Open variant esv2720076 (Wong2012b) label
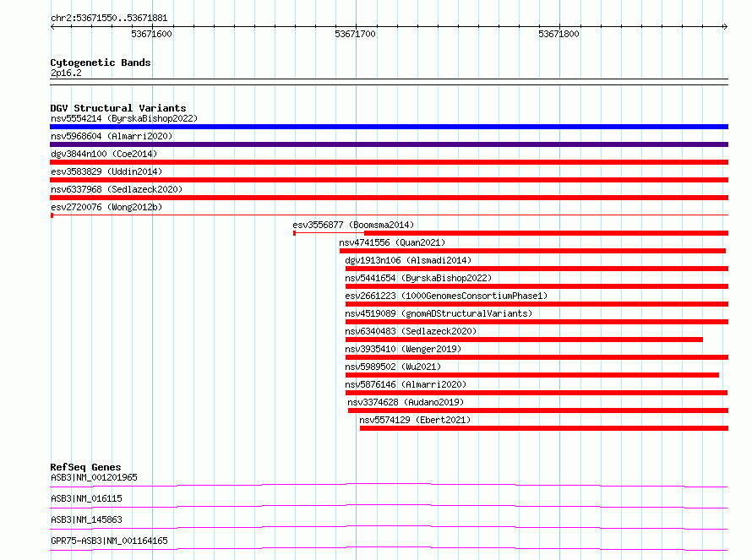This screenshot has width=752, height=560. (106, 207)
